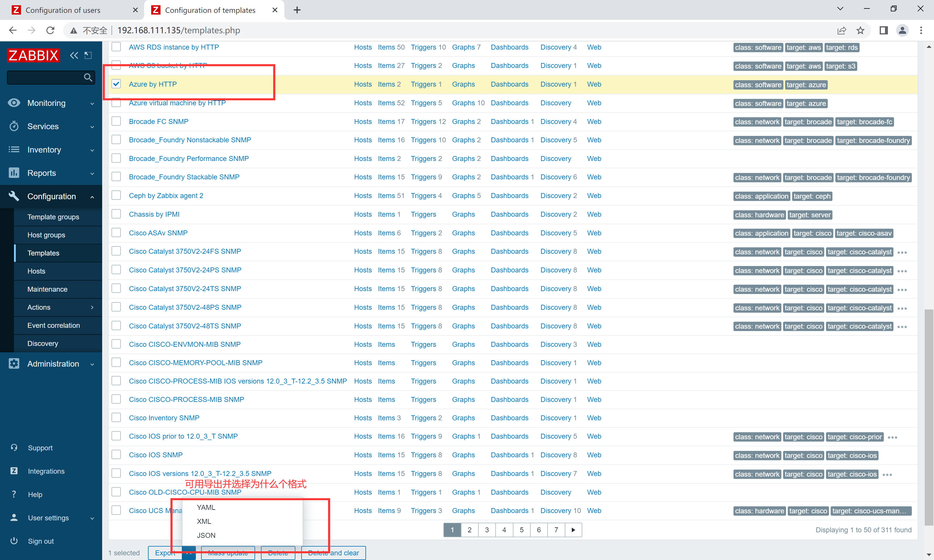
Task: Click the Integrations Z icon
Action: [x=14, y=470]
